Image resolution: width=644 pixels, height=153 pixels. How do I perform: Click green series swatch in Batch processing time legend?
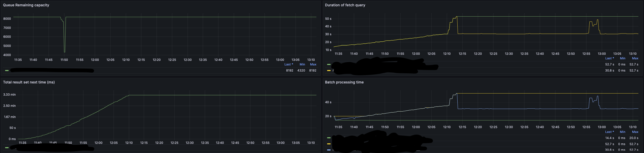point(329,138)
